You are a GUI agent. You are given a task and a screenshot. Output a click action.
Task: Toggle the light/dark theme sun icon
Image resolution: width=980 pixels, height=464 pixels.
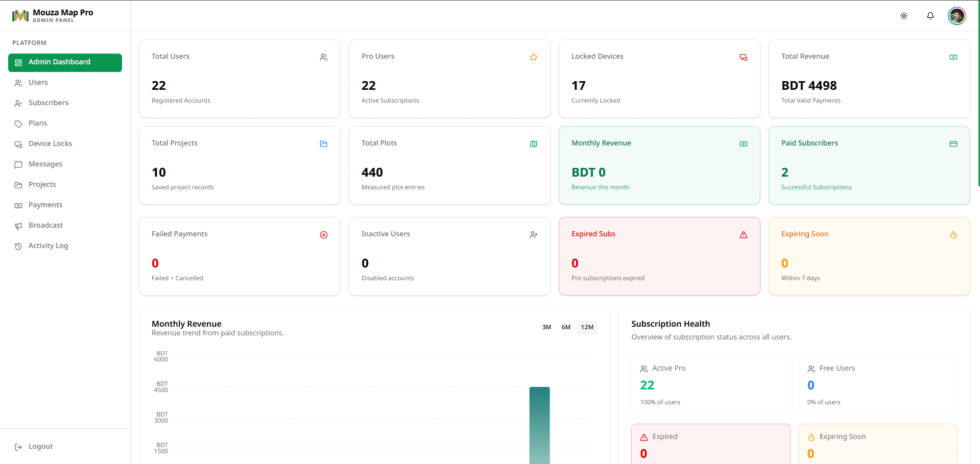904,16
